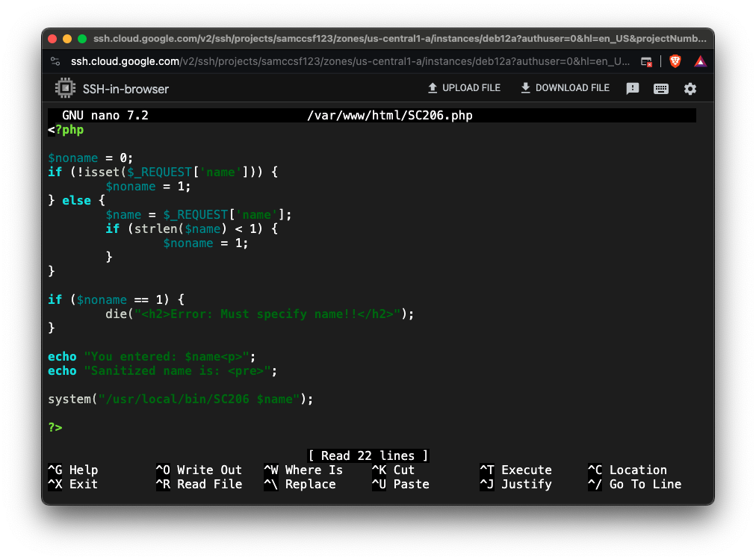756x560 pixels.
Task: Click the ^/ Go To Line shortcut
Action: (x=634, y=484)
